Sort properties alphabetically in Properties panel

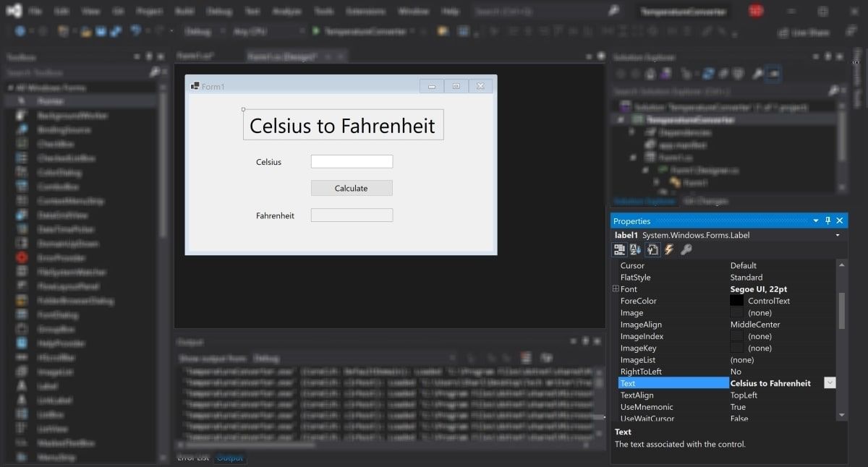pos(635,249)
